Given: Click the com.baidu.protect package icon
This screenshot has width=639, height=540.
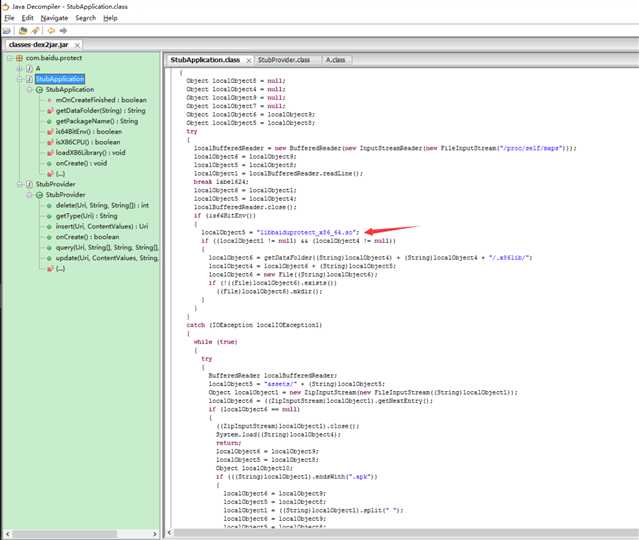Looking at the screenshot, I should point(19,58).
